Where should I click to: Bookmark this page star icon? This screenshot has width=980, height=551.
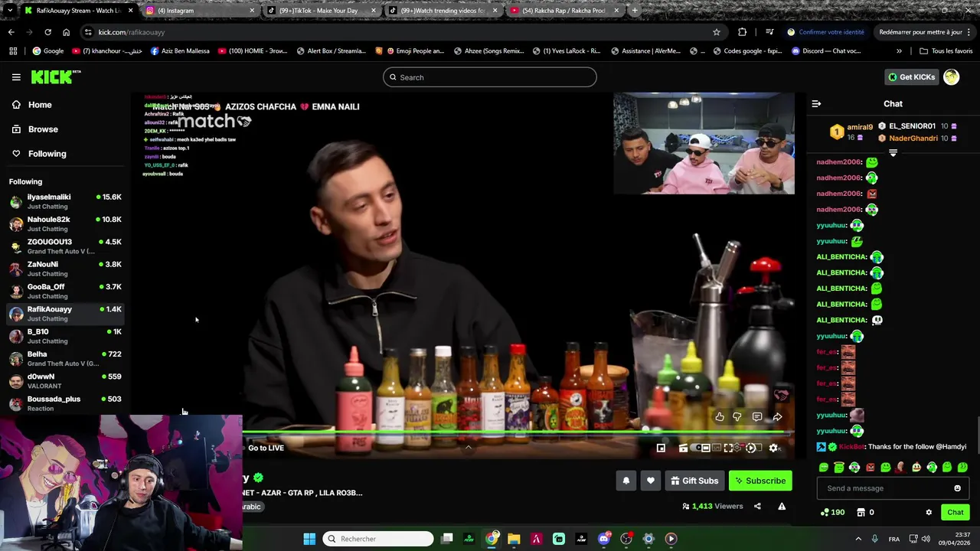click(x=717, y=32)
